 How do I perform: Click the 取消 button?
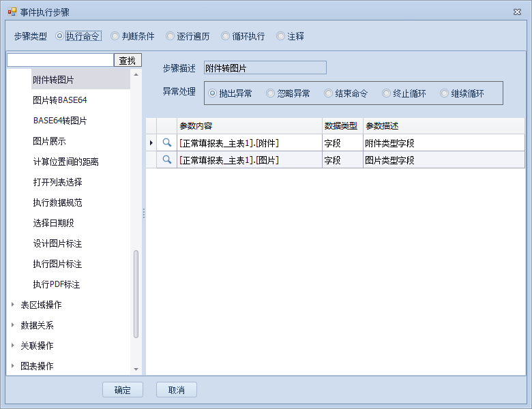tap(177, 390)
